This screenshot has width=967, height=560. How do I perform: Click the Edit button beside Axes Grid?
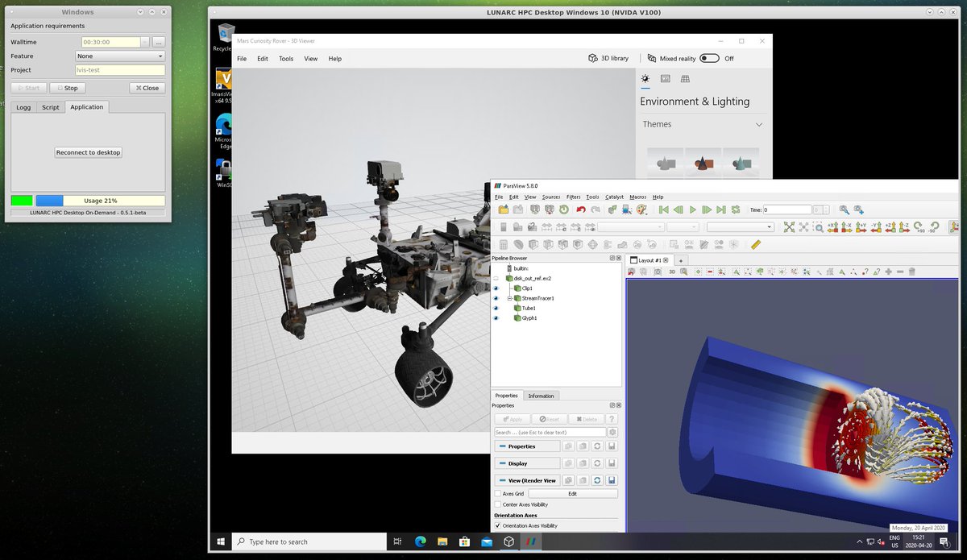573,493
